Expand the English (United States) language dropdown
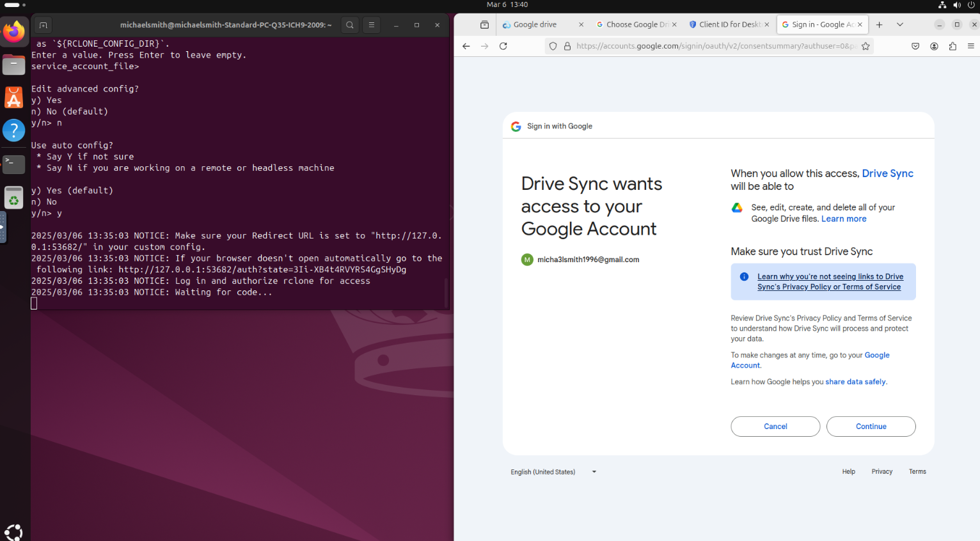980x541 pixels. (x=553, y=472)
